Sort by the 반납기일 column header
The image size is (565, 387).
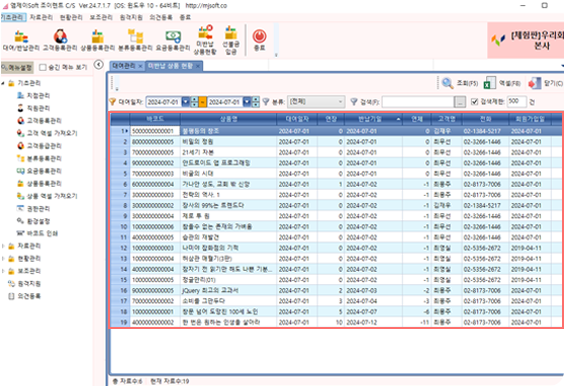point(373,119)
